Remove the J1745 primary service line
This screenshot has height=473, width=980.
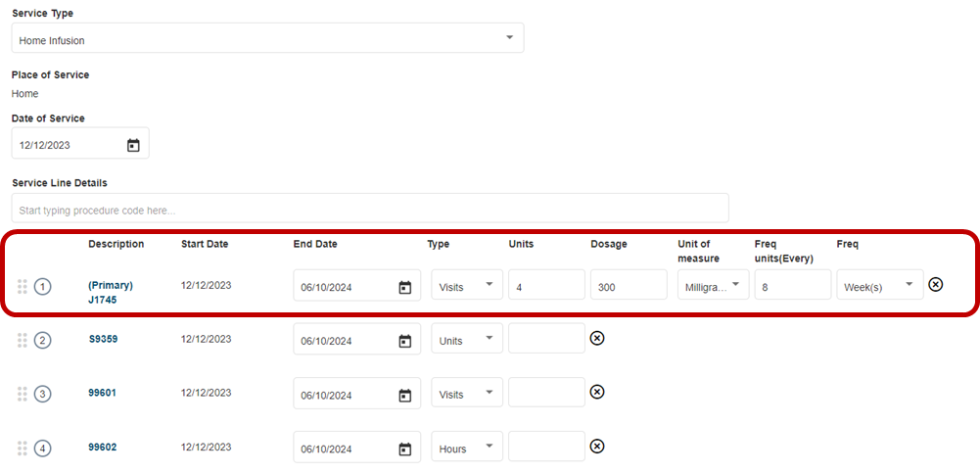[x=935, y=284]
